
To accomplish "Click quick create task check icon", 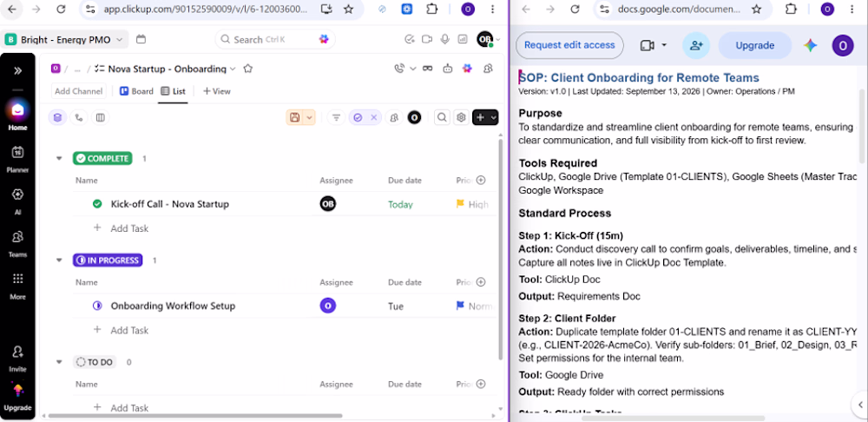I will click(x=409, y=39).
